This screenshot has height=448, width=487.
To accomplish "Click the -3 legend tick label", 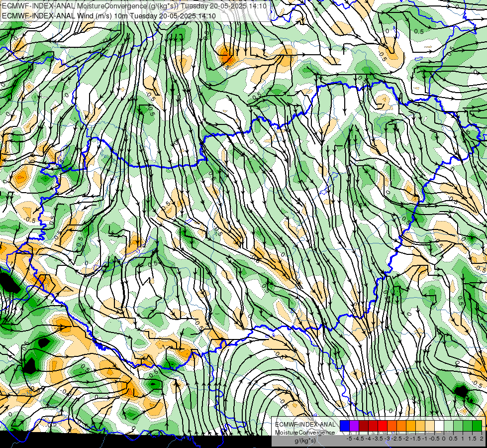I will pyautogui.click(x=387, y=439).
